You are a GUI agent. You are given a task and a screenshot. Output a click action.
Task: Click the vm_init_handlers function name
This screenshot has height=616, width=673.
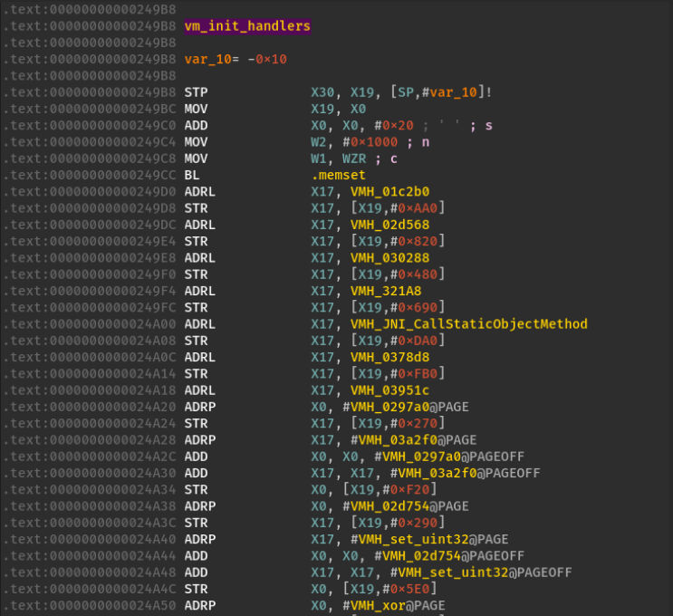point(247,26)
